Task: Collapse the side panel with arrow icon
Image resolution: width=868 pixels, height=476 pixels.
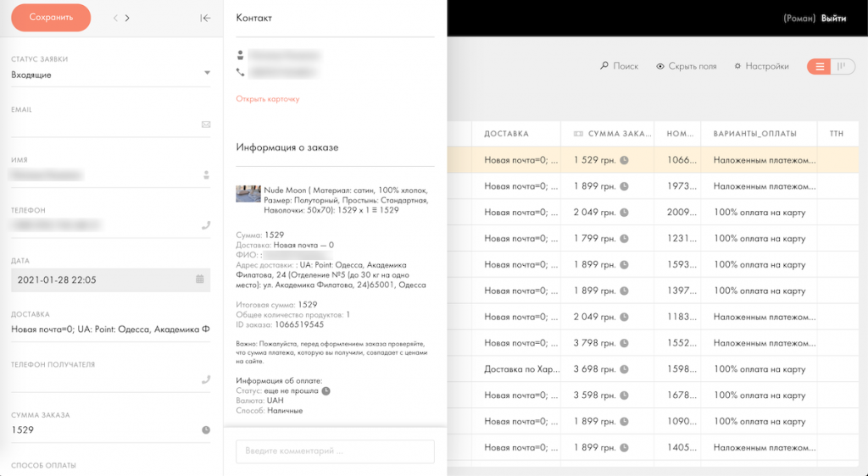Action: [205, 18]
